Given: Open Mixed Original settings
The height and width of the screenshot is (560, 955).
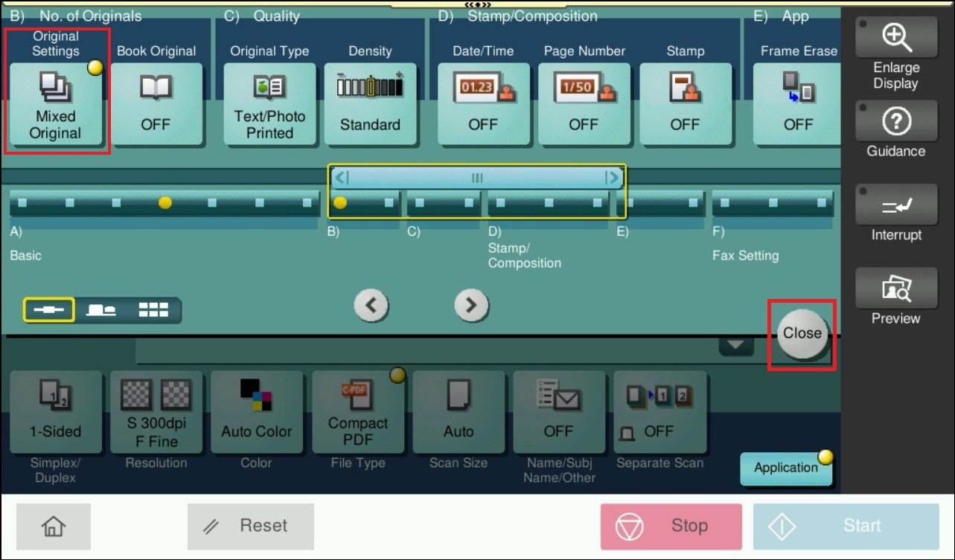Looking at the screenshot, I should [56, 104].
